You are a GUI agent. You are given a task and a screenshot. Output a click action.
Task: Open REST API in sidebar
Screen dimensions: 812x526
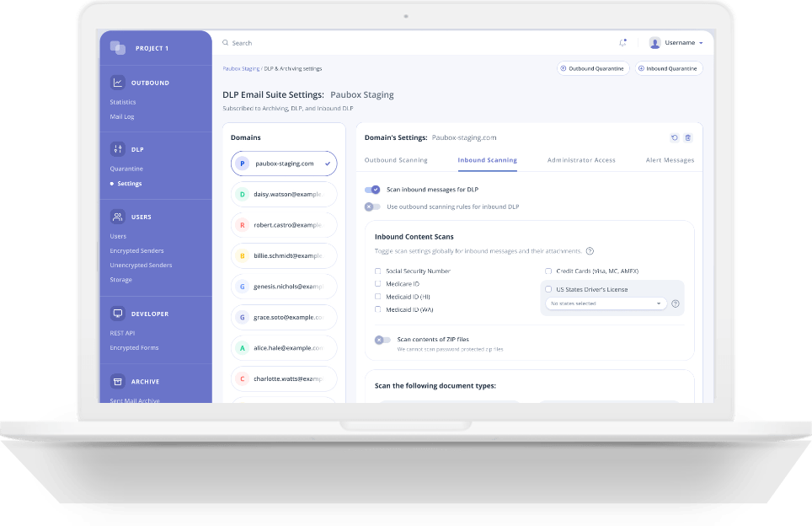tap(122, 333)
